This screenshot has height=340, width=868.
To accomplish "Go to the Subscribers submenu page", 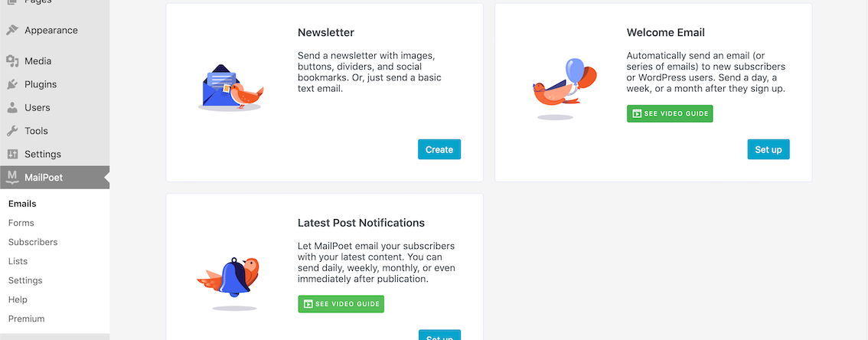I will [33, 242].
